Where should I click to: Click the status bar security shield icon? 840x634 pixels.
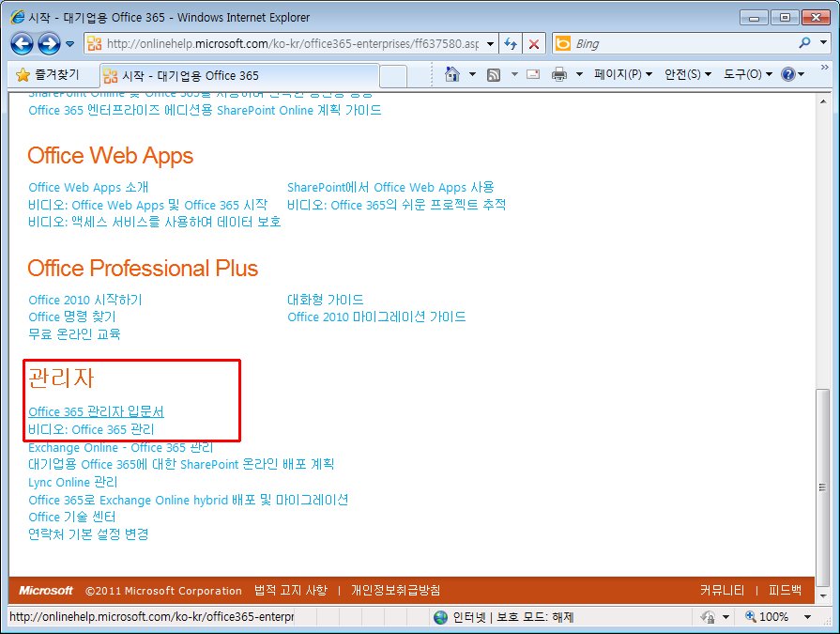[x=708, y=617]
